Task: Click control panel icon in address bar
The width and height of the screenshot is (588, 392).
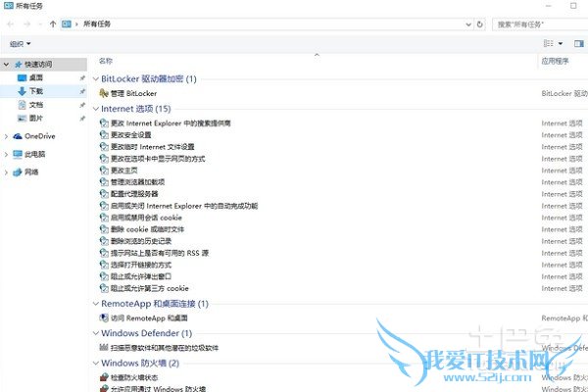Action: pos(67,24)
